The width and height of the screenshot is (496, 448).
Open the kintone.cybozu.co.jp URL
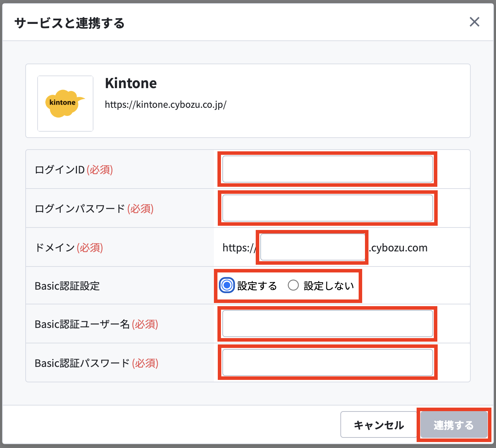coord(165,105)
